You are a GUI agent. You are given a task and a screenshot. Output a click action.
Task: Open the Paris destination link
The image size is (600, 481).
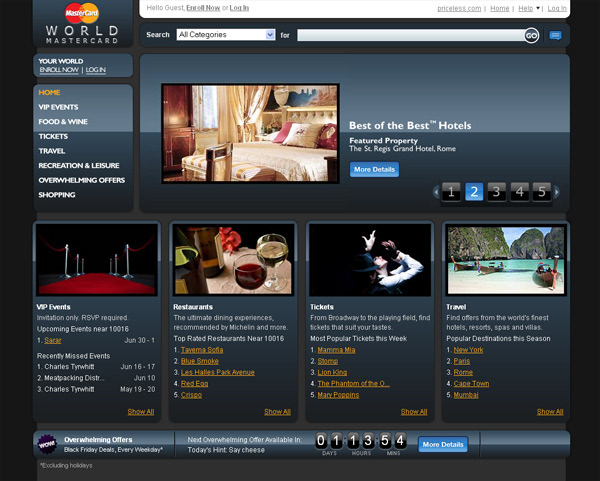462,361
